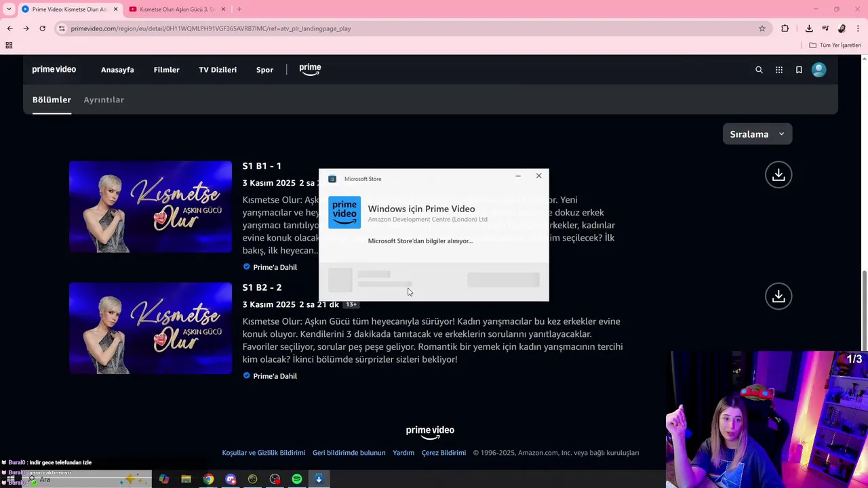Click the footer prime video logo
This screenshot has width=868, height=488.
coord(430,431)
